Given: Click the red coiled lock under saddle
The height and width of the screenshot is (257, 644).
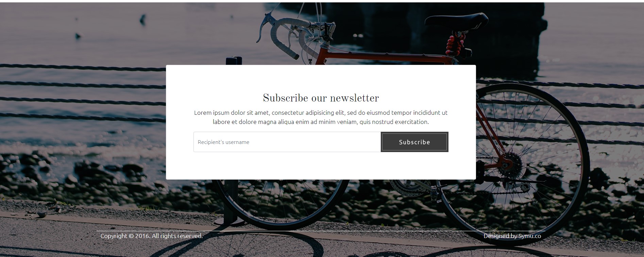Looking at the screenshot, I should pos(454,44).
